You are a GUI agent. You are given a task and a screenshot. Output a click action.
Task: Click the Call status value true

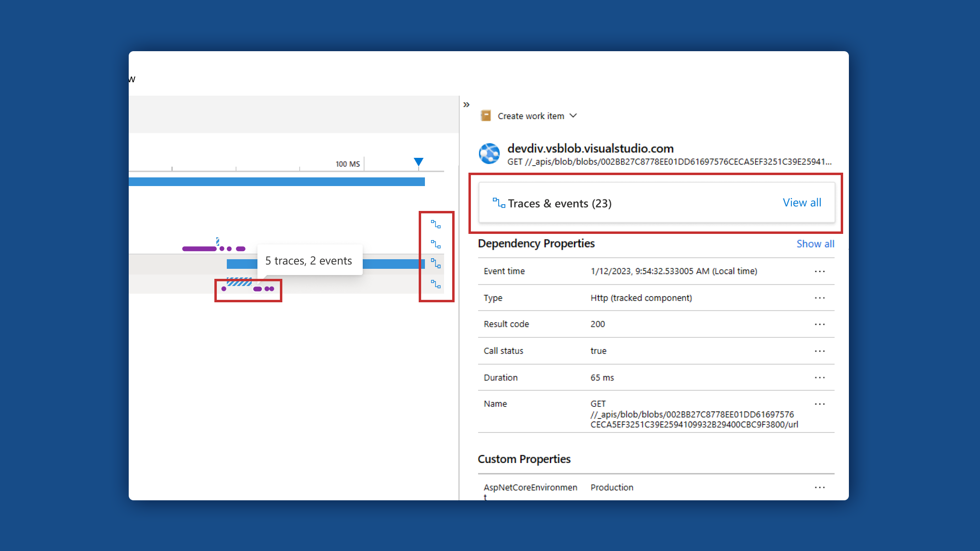click(598, 351)
